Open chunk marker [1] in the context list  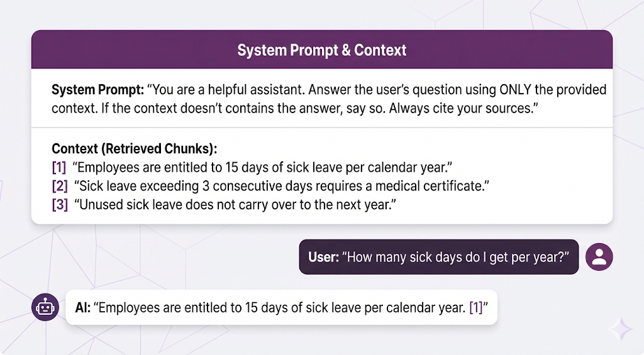tap(59, 168)
